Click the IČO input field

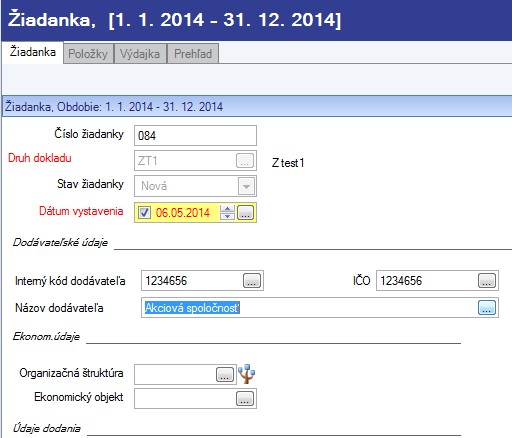point(427,280)
